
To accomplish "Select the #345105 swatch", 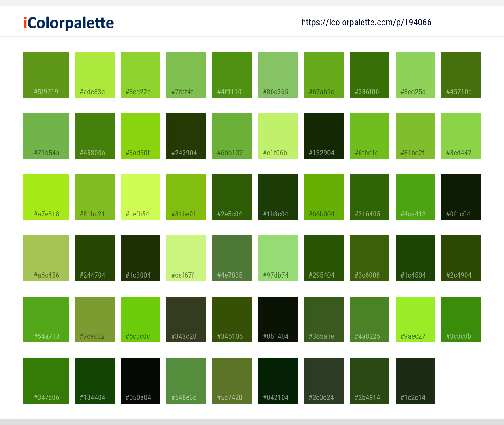I will (x=232, y=320).
